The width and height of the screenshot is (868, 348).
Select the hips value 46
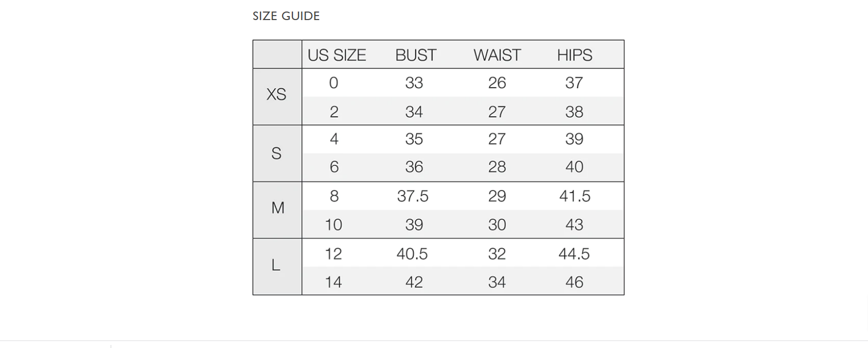click(x=574, y=282)
